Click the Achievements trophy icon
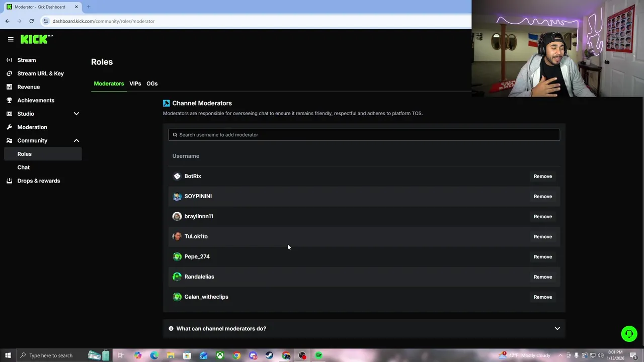The width and height of the screenshot is (644, 362). tap(9, 100)
